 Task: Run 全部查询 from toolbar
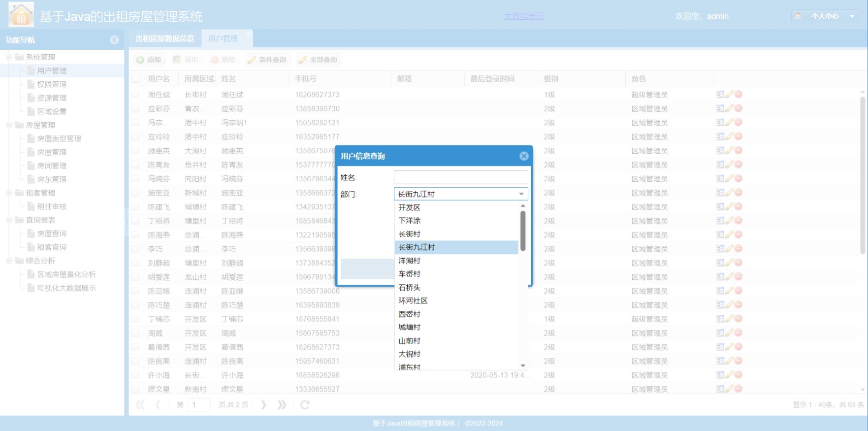click(319, 60)
